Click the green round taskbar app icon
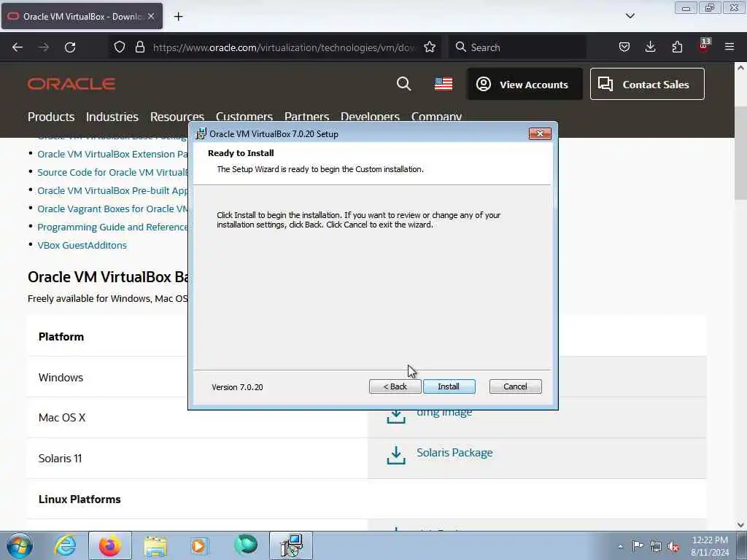Viewport: 747px width, 560px height. pos(246,545)
